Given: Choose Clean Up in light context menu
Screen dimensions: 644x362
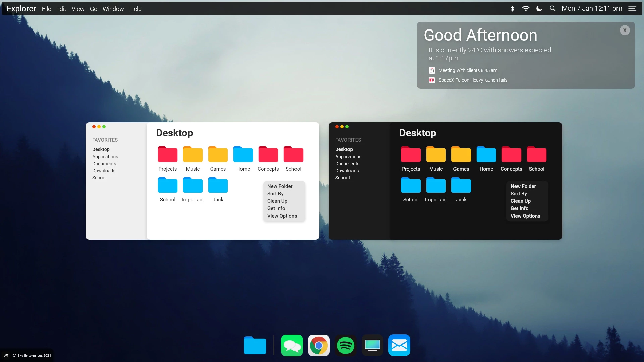Looking at the screenshot, I should point(277,201).
